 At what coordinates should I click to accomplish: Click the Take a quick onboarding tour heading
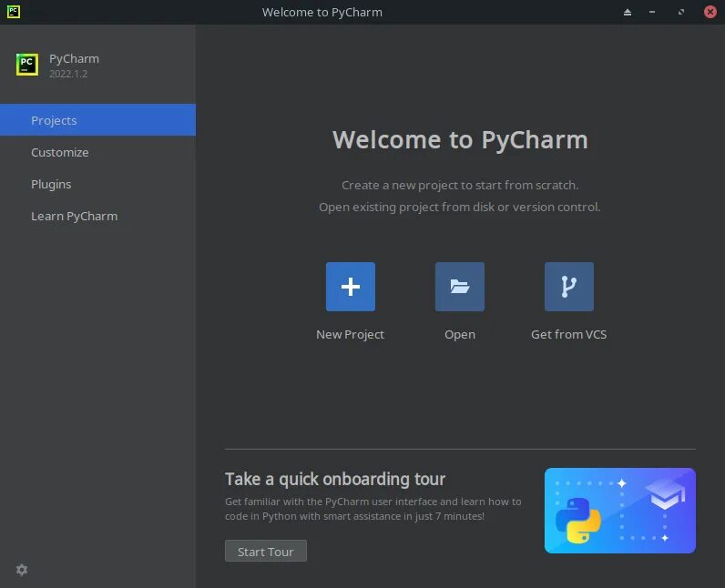[x=335, y=480]
